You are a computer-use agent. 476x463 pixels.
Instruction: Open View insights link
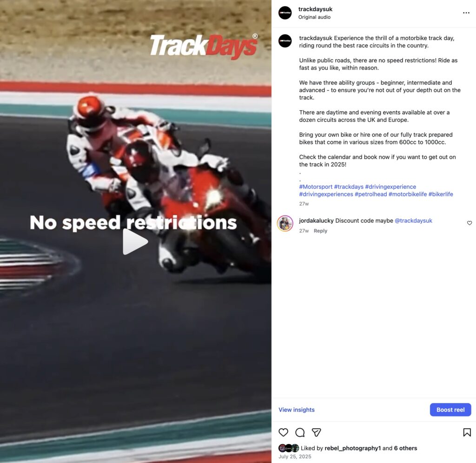tap(297, 410)
